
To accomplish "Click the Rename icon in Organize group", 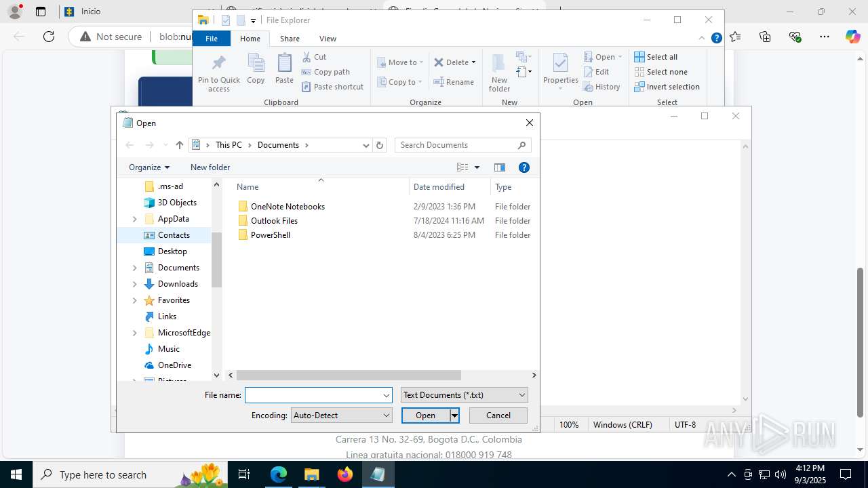I will (454, 82).
